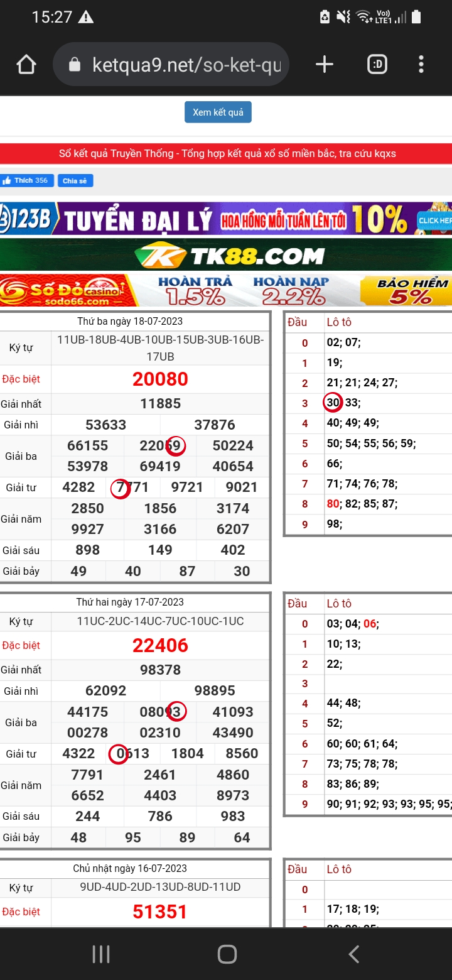Select Giải bảy number 87
Viewport: 452px width, 980px height.
(187, 571)
